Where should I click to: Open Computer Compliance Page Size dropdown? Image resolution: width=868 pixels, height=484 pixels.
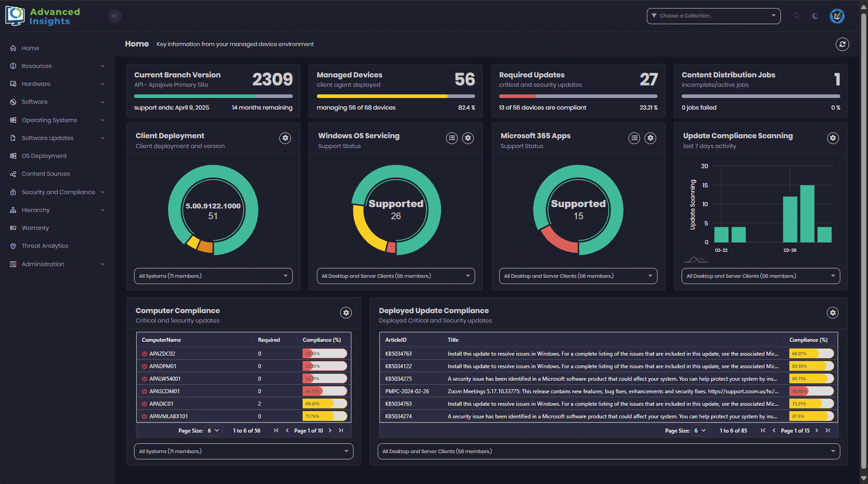[213, 431]
